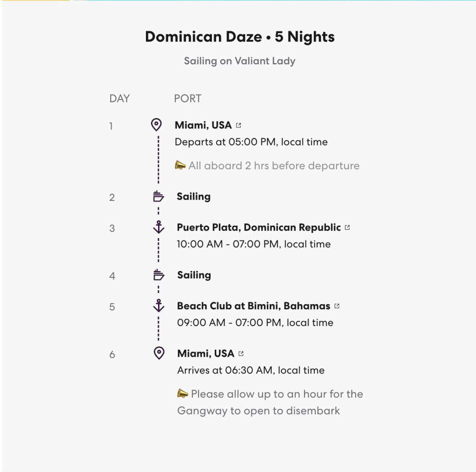476x472 pixels.
Task: Click the Dominican Daze 5 Nights heading
Action: (240, 37)
